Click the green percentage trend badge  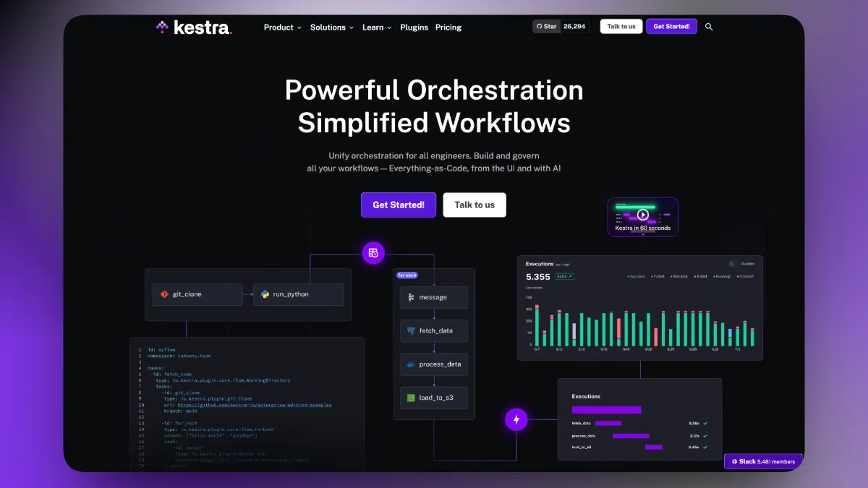click(x=565, y=276)
